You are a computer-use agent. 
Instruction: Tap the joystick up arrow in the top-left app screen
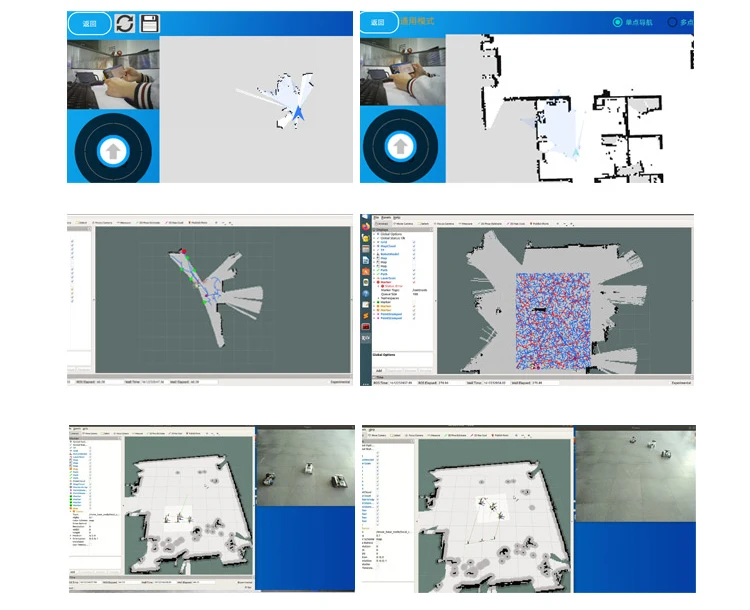[113, 151]
